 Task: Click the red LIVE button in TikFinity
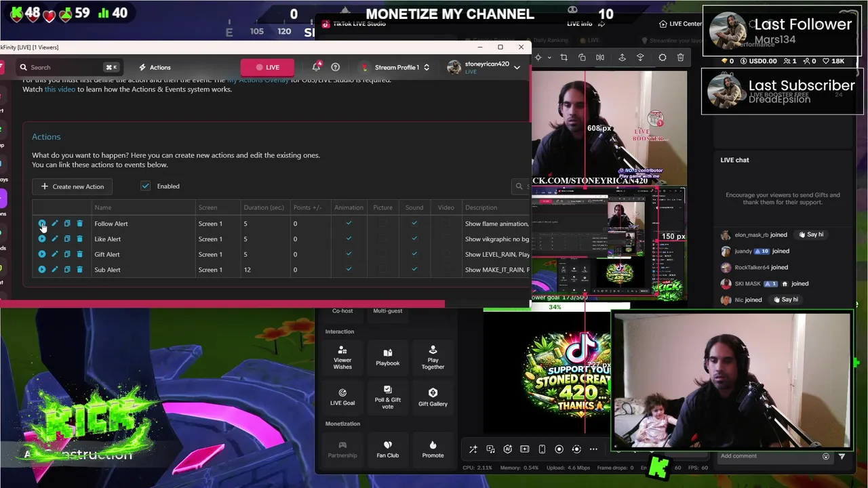(x=268, y=67)
